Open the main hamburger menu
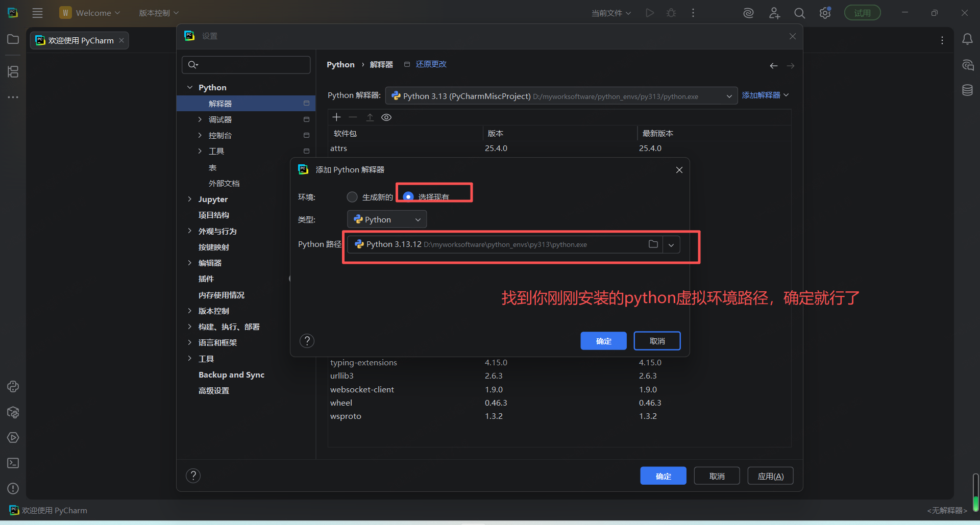The image size is (980, 525). click(x=37, y=13)
